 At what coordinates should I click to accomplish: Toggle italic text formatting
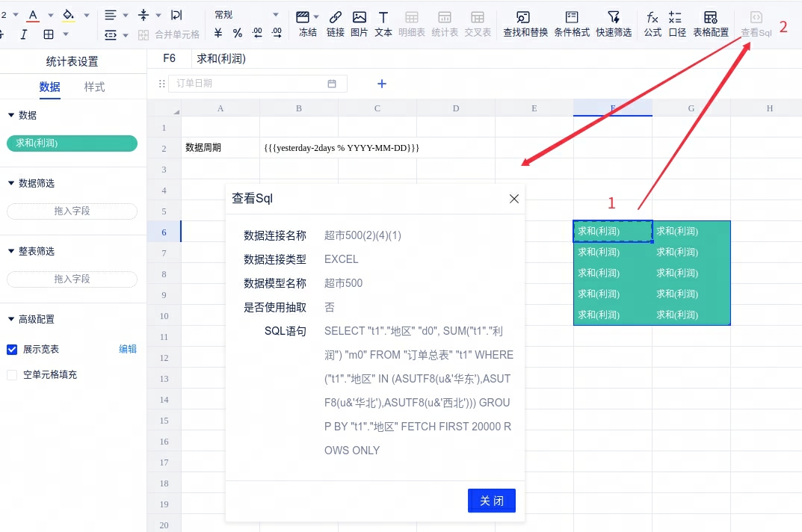[x=24, y=34]
